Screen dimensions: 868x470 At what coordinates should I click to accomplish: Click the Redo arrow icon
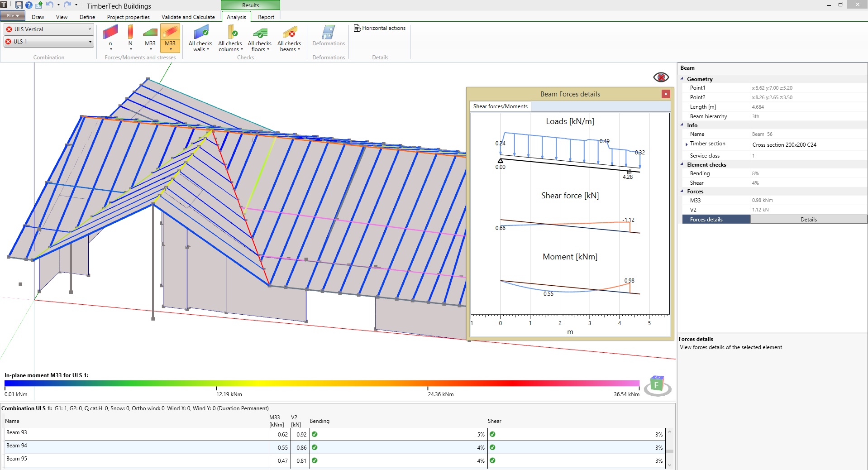pyautogui.click(x=67, y=5)
